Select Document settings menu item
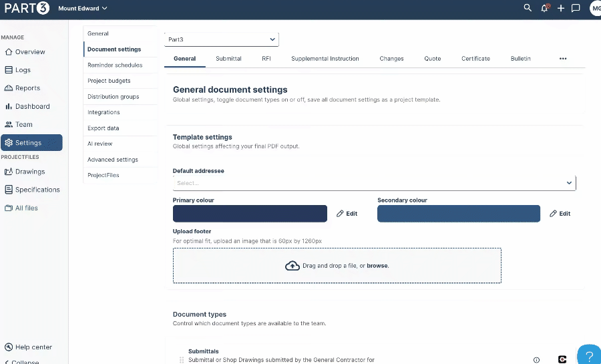The height and width of the screenshot is (364, 601). (x=120, y=49)
